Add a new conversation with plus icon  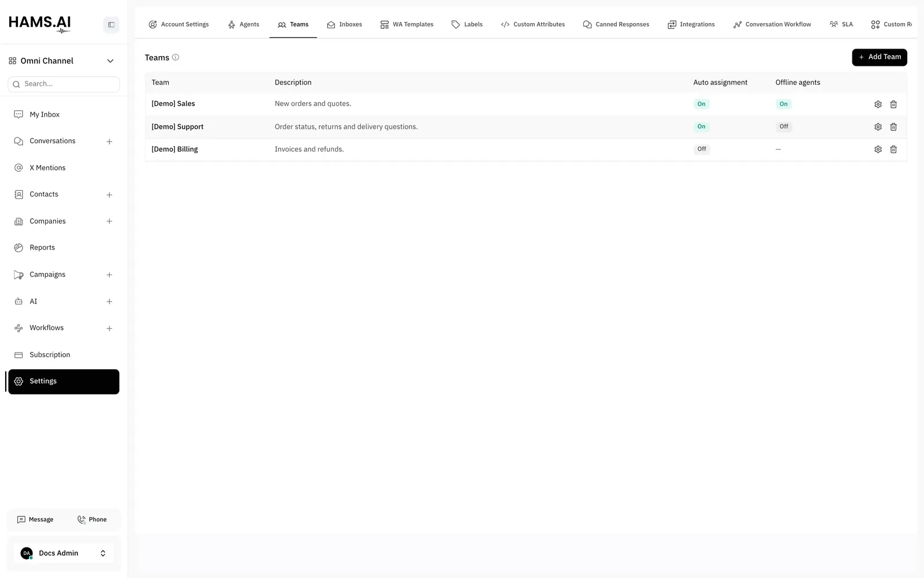pos(109,142)
